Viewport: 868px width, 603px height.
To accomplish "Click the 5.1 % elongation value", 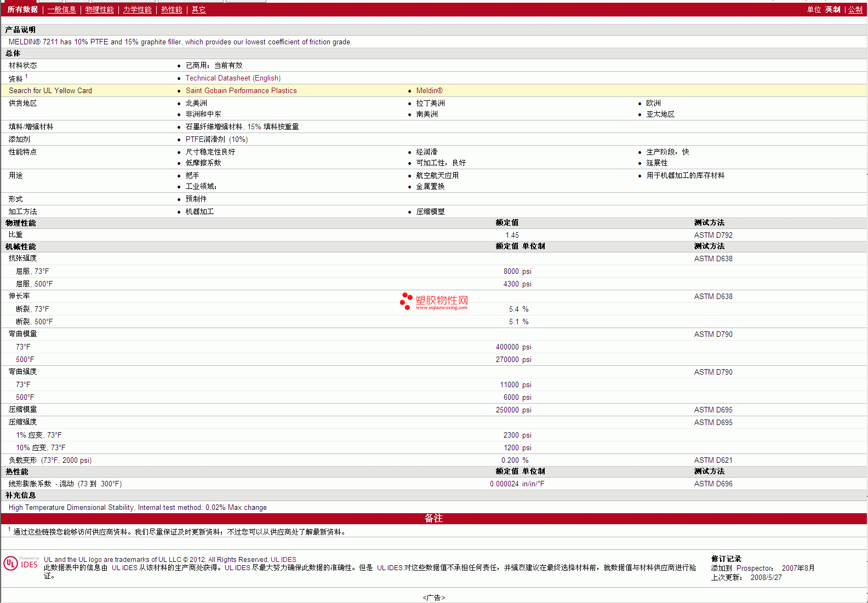I will pyautogui.click(x=518, y=322).
